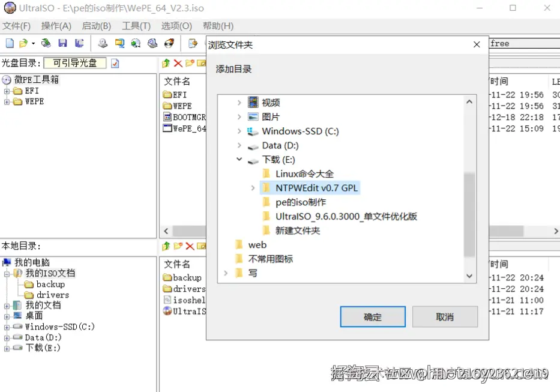Click the Save ISO toolbar icon

tap(62, 43)
